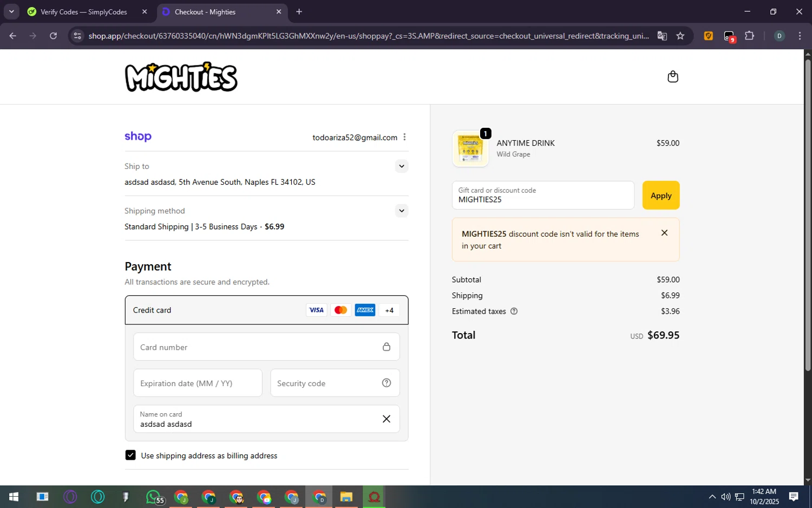Toggle Use shipping address as billing address
The height and width of the screenshot is (508, 812).
click(x=130, y=455)
